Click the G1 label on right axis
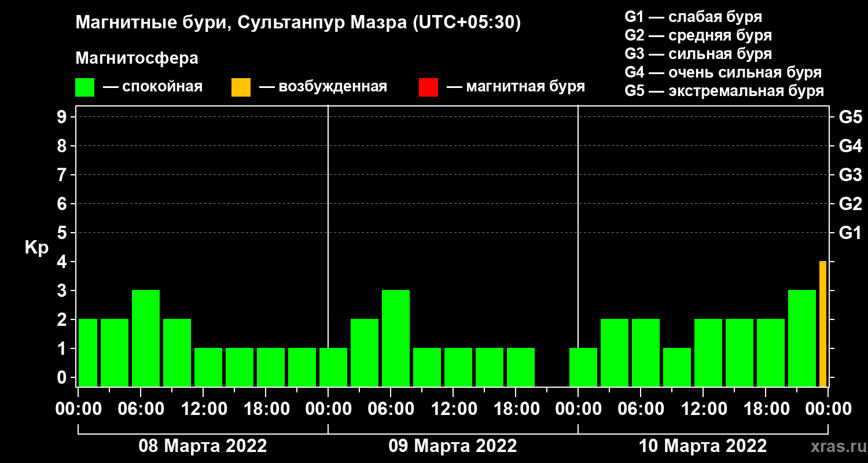The width and height of the screenshot is (868, 463). pyautogui.click(x=850, y=233)
